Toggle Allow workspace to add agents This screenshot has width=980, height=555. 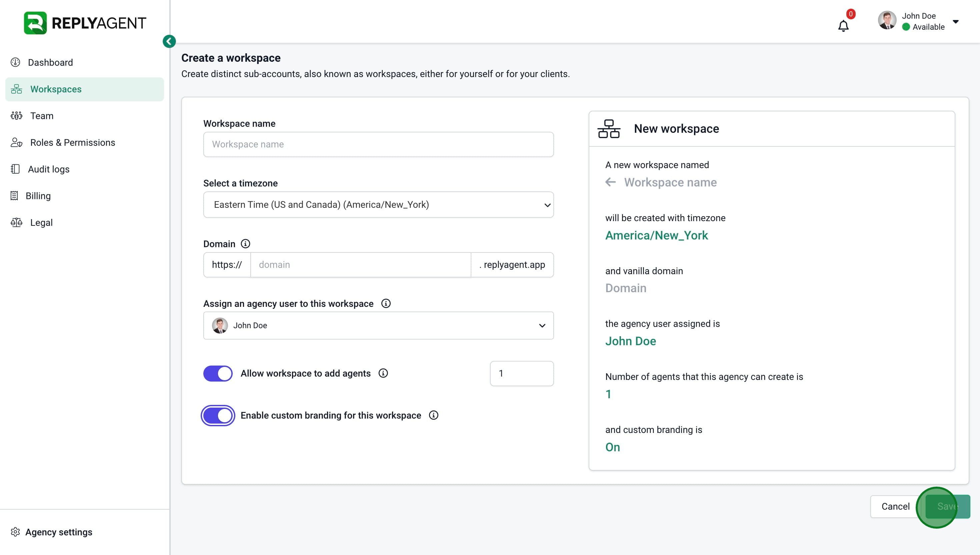[x=218, y=374]
